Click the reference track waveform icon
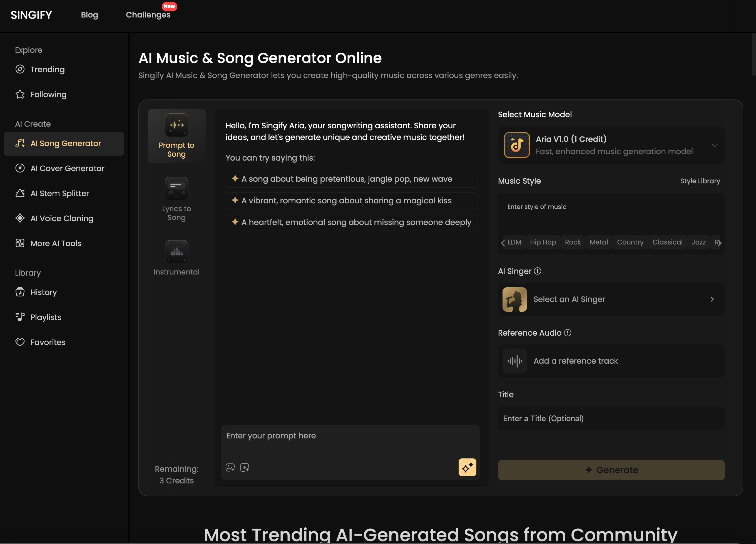Screen dimensions: 756x544 pos(515,361)
